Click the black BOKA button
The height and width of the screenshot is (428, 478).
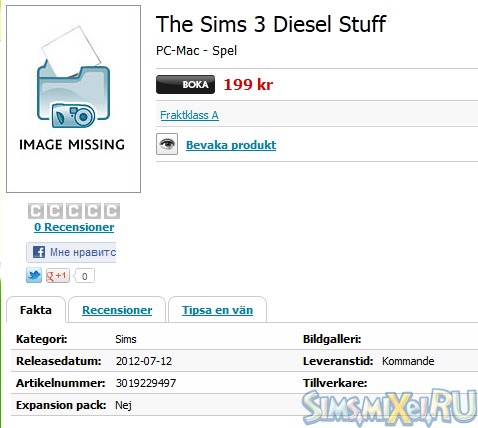click(x=185, y=84)
